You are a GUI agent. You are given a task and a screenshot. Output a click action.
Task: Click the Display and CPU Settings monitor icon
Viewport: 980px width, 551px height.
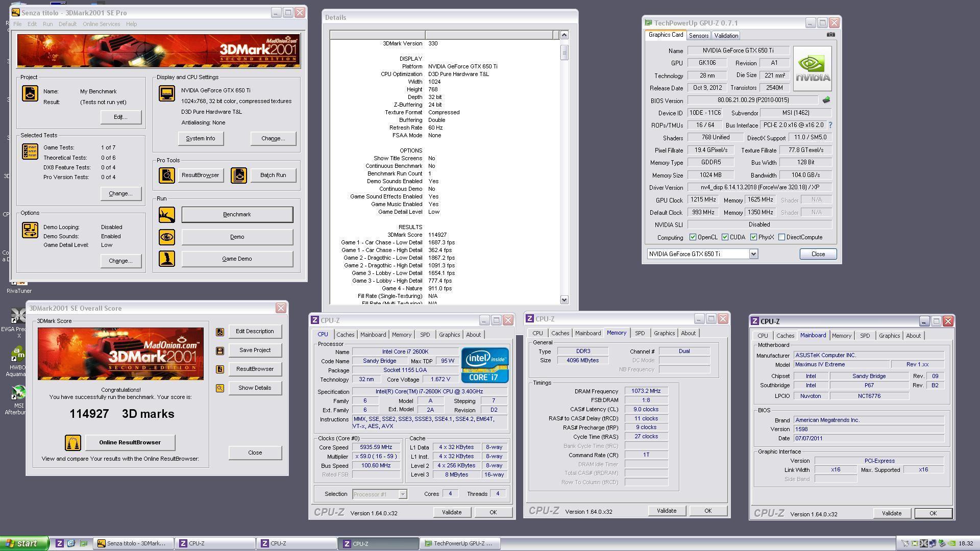pyautogui.click(x=167, y=93)
